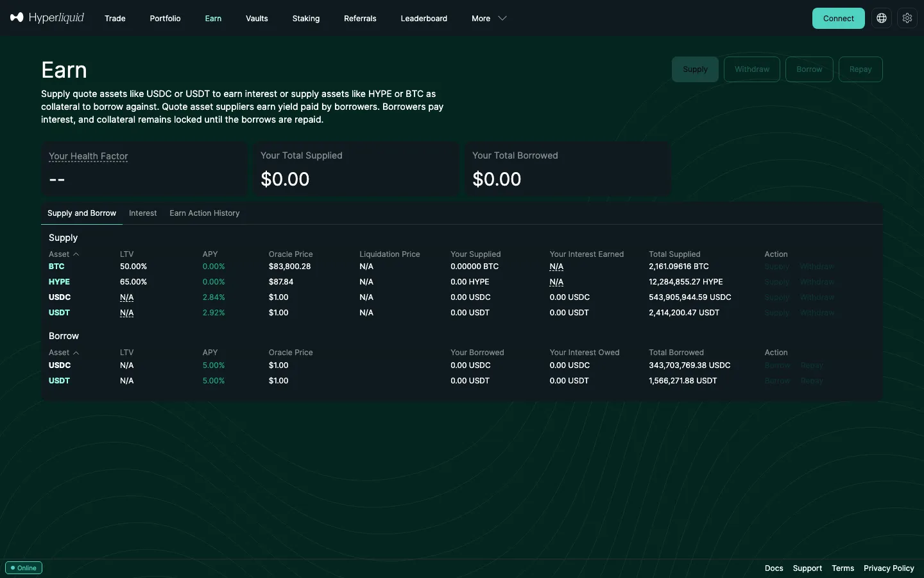Open the Docs footer link
The image size is (924, 578).
click(774, 568)
